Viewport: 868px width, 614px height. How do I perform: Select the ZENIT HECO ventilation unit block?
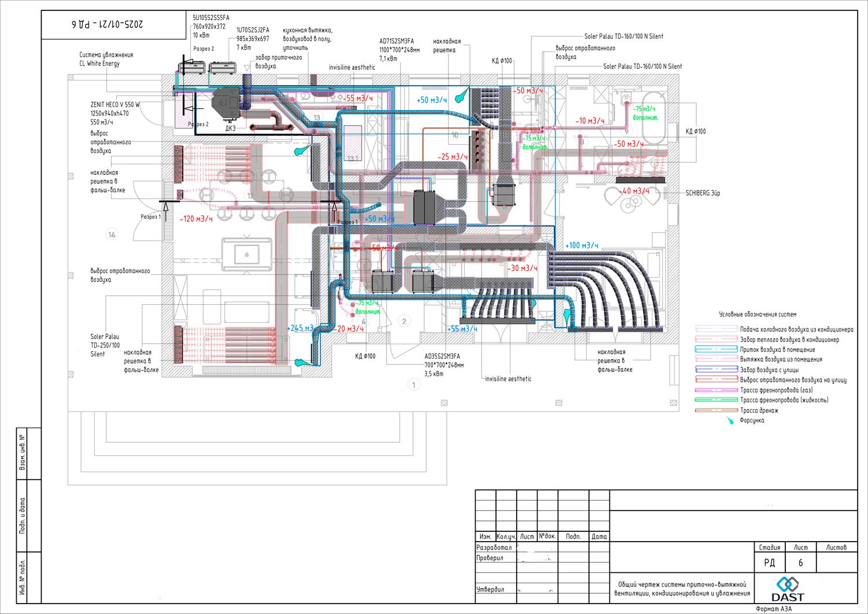tap(226, 105)
